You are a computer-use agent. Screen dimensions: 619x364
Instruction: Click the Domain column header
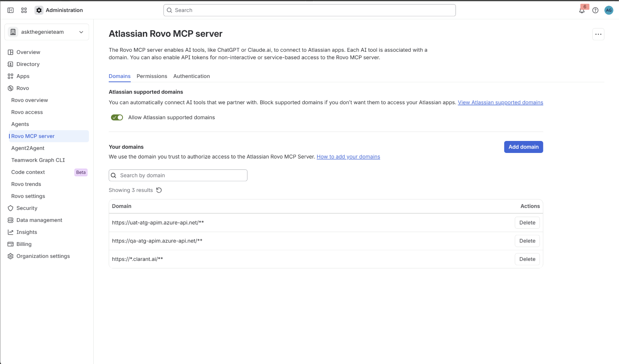pos(122,206)
